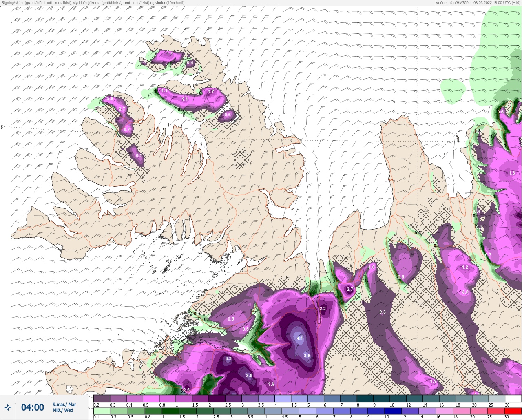Viewport: 522px width, 420px height.
Task: Click the 2.7 precipitation value on the map
Action: coord(350,289)
